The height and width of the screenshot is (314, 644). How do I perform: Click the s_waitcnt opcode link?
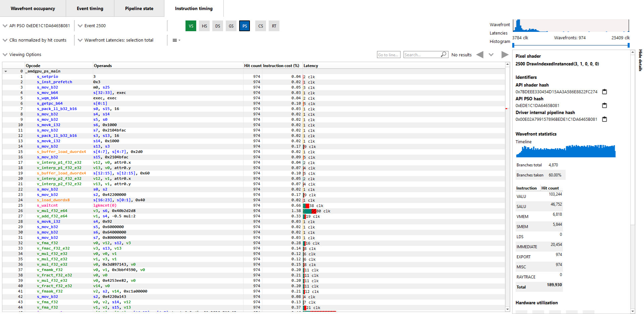click(x=47, y=205)
